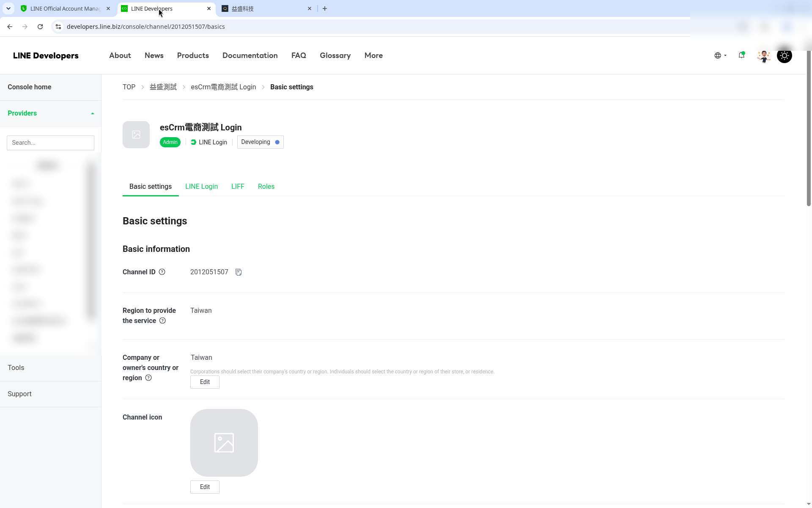
Task: Select the Basic settings tab
Action: tap(151, 187)
